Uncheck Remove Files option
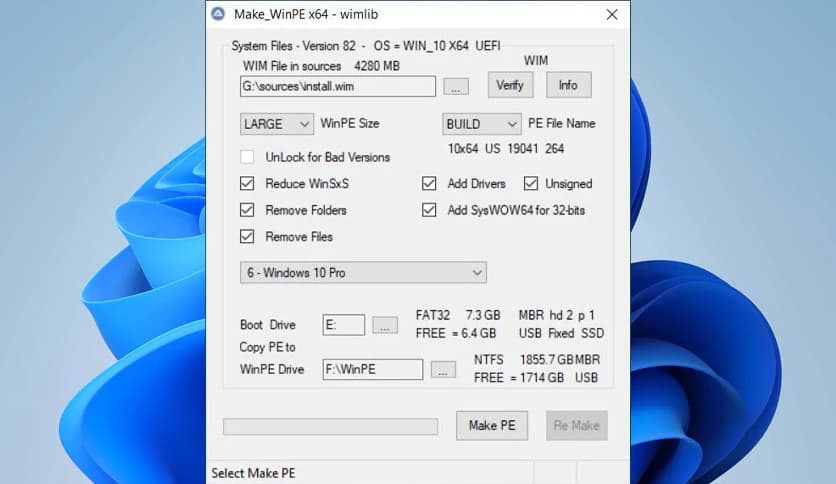This screenshot has width=836, height=484. [247, 237]
